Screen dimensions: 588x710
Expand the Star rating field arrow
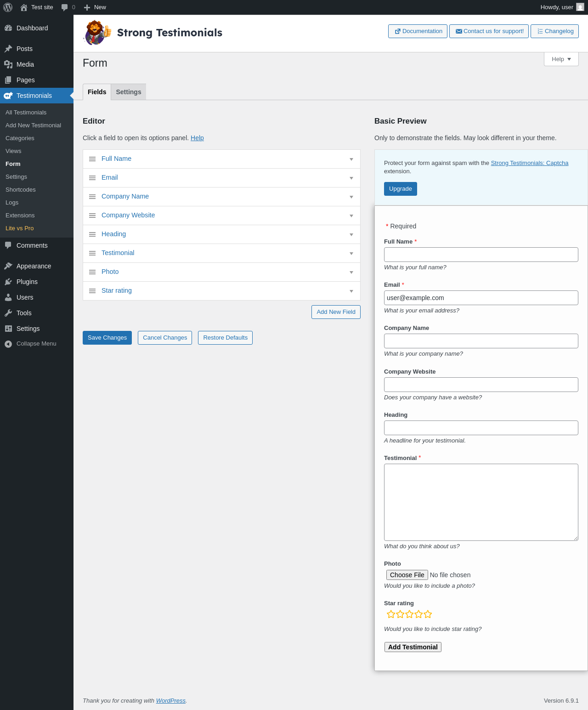click(x=351, y=291)
